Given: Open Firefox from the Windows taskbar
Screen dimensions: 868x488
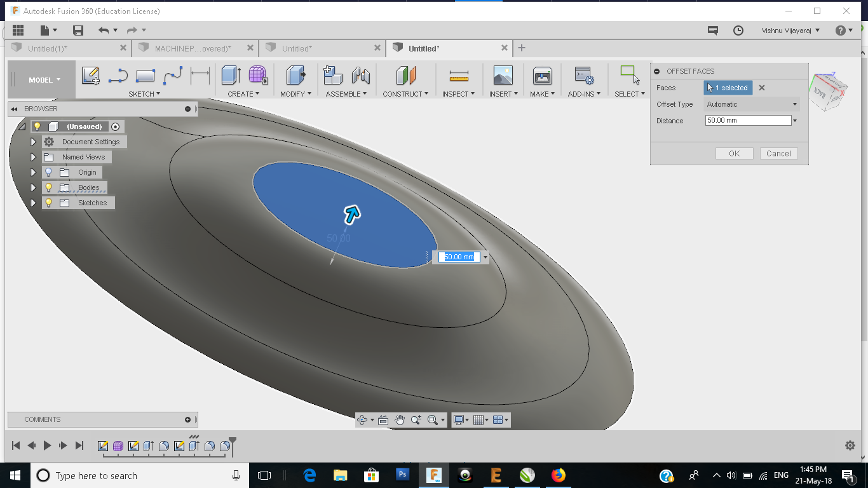Looking at the screenshot, I should click(x=559, y=475).
